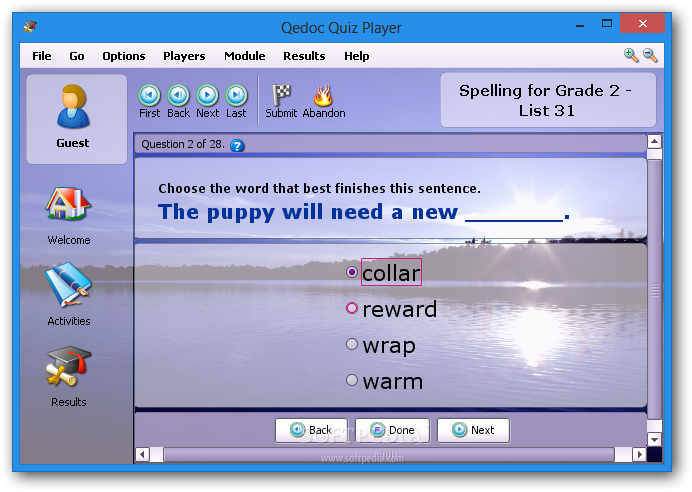This screenshot has width=692, height=492.
Task: Open question help blue question mark
Action: point(237,145)
